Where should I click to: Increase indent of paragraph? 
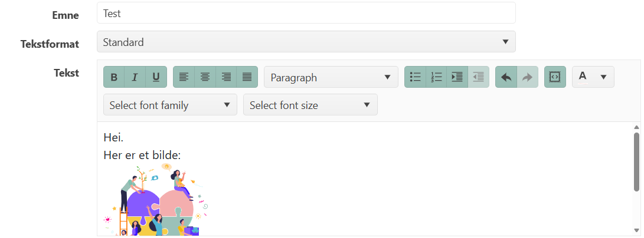tap(457, 77)
